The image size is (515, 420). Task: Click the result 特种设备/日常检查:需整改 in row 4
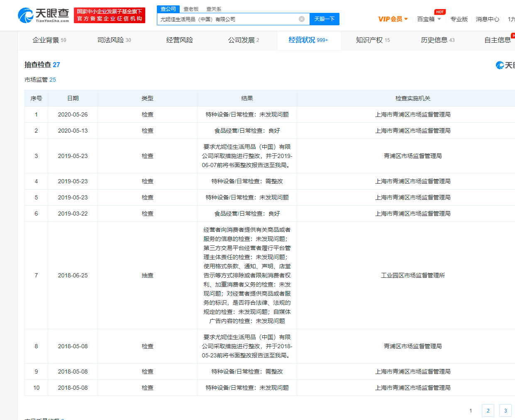(247, 181)
